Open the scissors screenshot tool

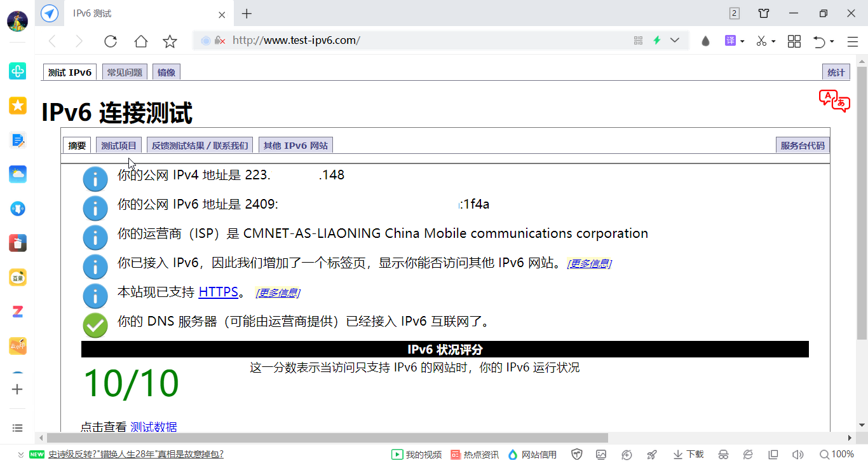click(x=761, y=41)
